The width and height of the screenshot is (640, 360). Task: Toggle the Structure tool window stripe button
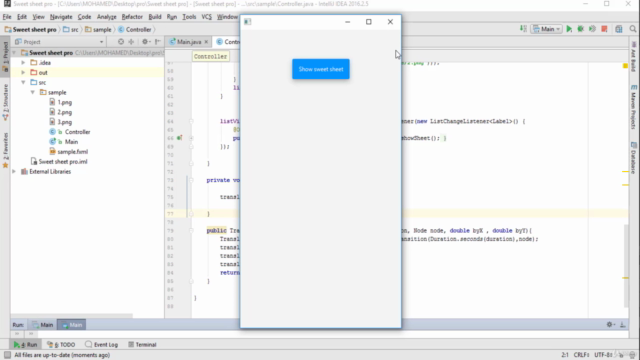click(x=5, y=102)
